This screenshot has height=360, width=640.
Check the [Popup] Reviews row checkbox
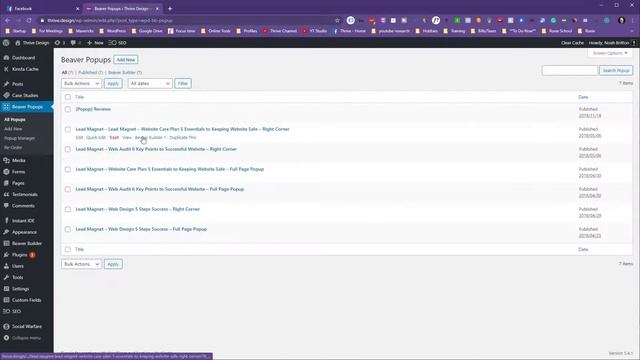68,109
